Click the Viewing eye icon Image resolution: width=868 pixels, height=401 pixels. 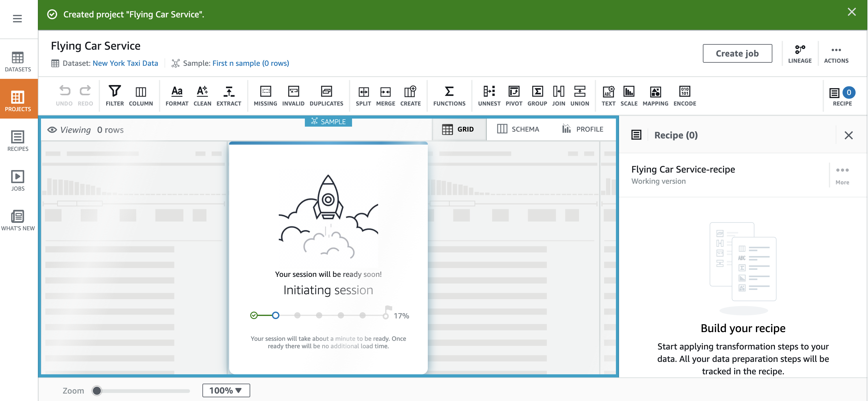coord(52,130)
